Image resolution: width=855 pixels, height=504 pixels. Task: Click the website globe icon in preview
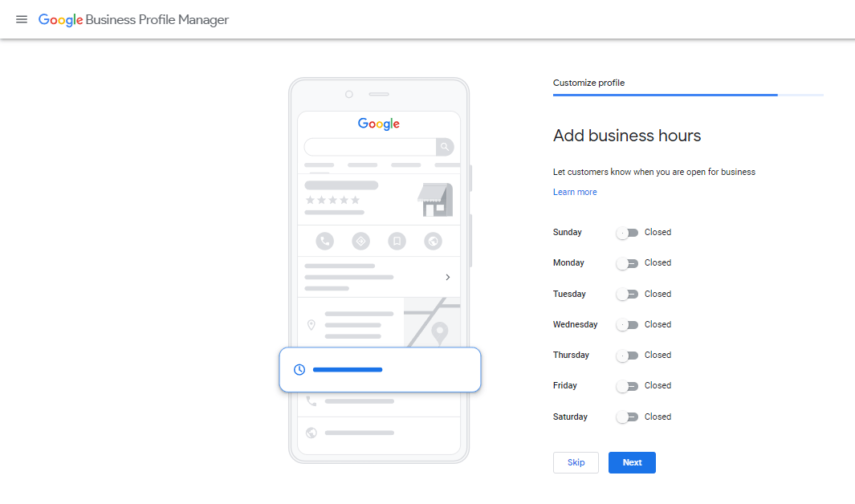tap(434, 241)
